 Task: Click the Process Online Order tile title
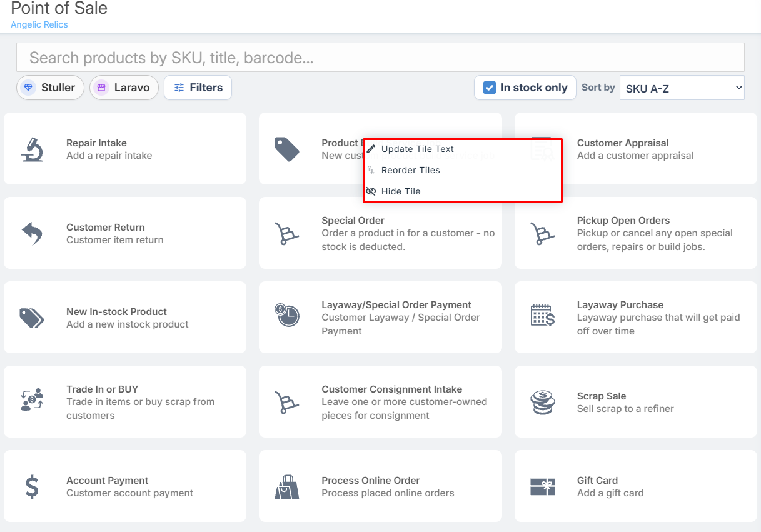(x=371, y=481)
